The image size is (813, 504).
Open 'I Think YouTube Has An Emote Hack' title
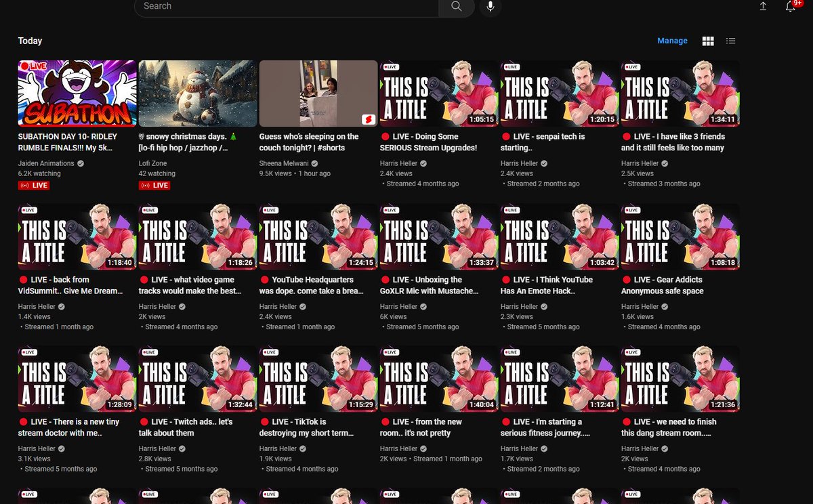click(547, 285)
